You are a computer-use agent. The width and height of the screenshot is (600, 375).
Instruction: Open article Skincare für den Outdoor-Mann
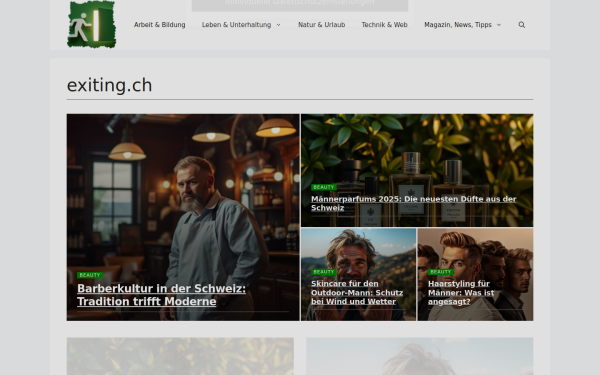pyautogui.click(x=357, y=292)
